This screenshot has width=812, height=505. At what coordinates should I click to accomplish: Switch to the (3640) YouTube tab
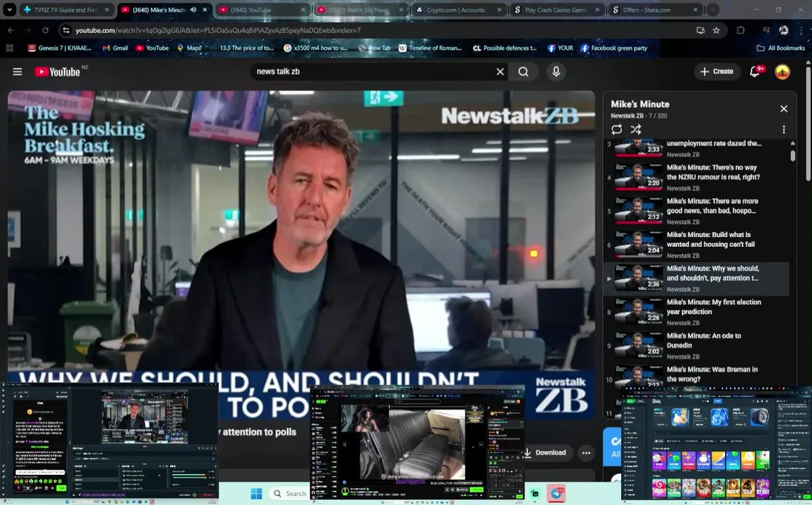[262, 10]
